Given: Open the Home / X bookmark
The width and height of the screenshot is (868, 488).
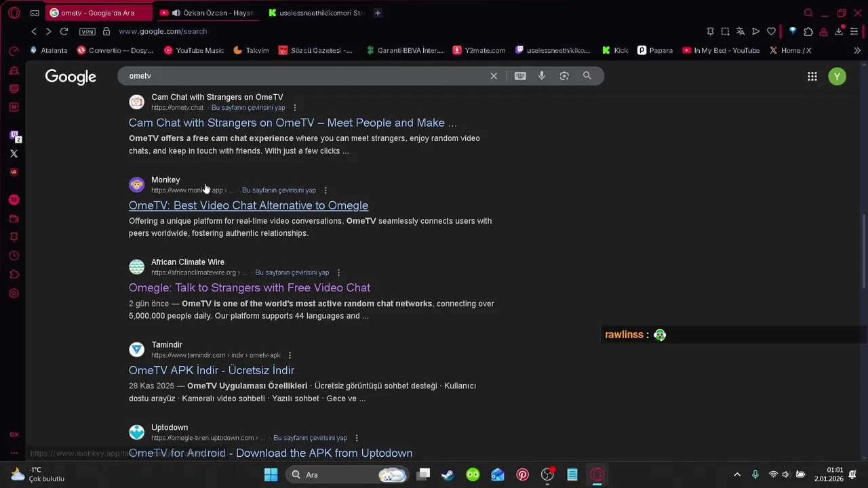Looking at the screenshot, I should point(790,50).
